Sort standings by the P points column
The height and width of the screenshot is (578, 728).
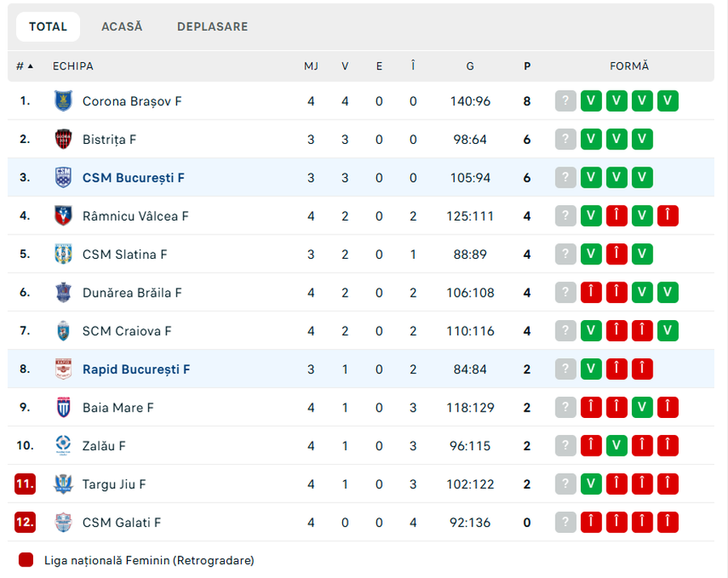[527, 66]
